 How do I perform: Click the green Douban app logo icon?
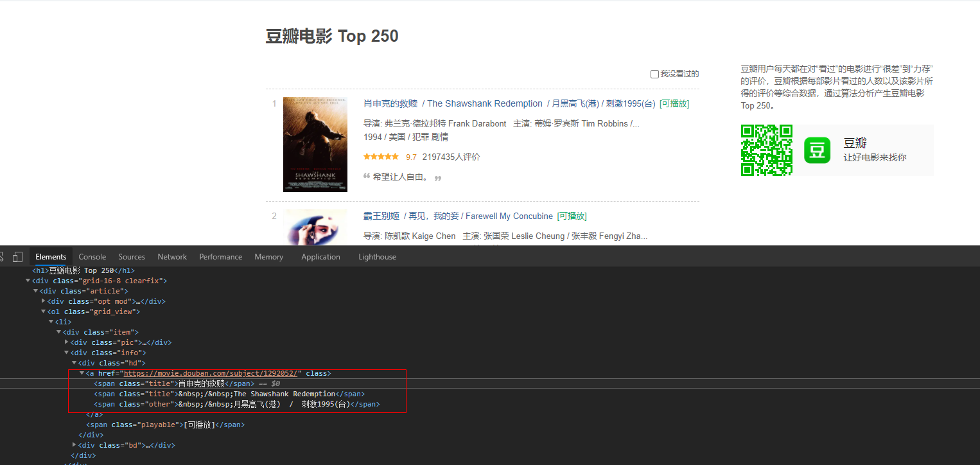point(818,150)
